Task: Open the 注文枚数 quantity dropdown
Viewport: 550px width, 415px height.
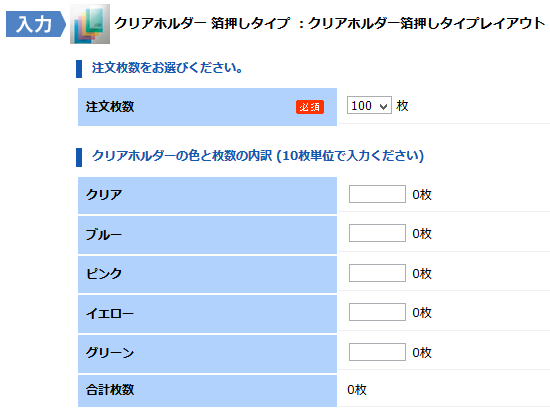Action: point(369,105)
